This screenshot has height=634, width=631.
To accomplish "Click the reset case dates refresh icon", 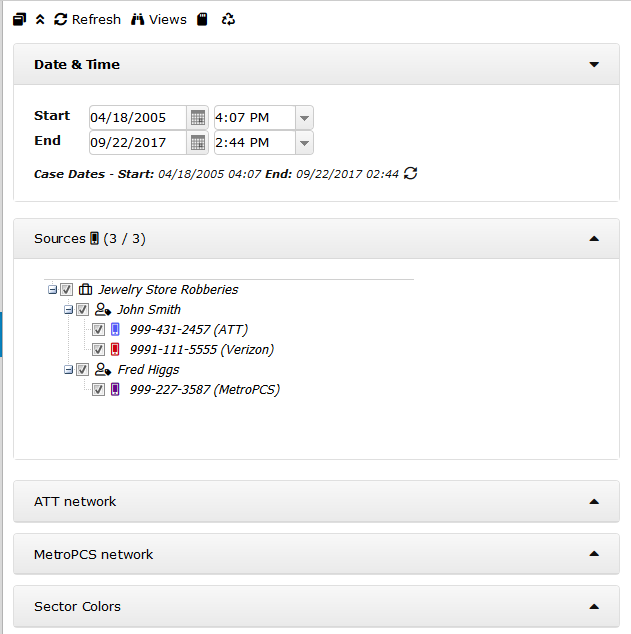I will [410, 174].
